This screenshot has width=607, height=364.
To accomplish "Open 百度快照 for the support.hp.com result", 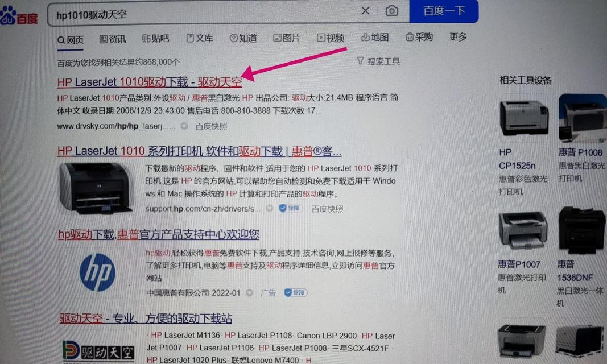I will (x=328, y=209).
